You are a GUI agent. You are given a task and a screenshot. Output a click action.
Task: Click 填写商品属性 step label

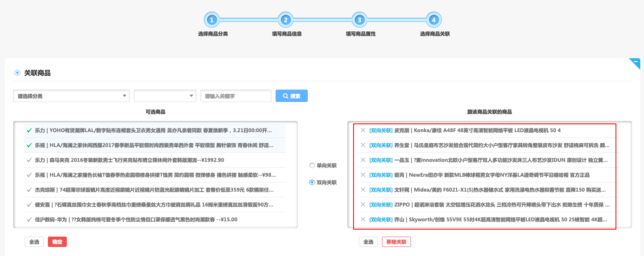361,34
